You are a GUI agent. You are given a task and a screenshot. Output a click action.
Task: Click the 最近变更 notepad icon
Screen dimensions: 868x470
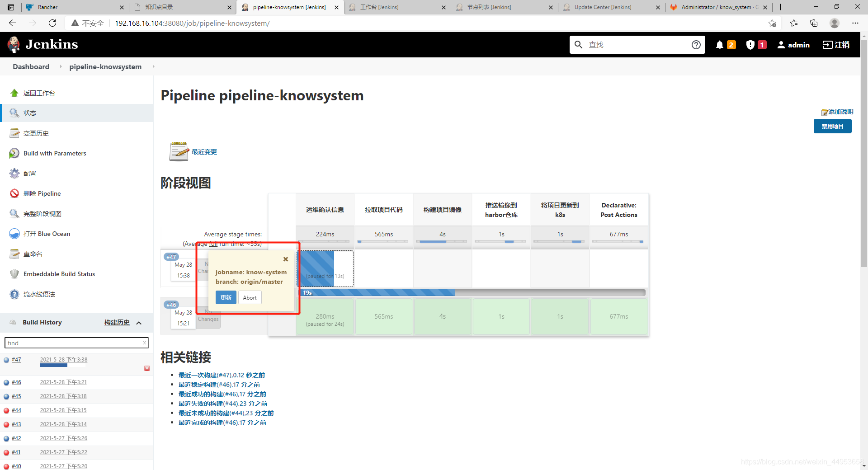[179, 151]
